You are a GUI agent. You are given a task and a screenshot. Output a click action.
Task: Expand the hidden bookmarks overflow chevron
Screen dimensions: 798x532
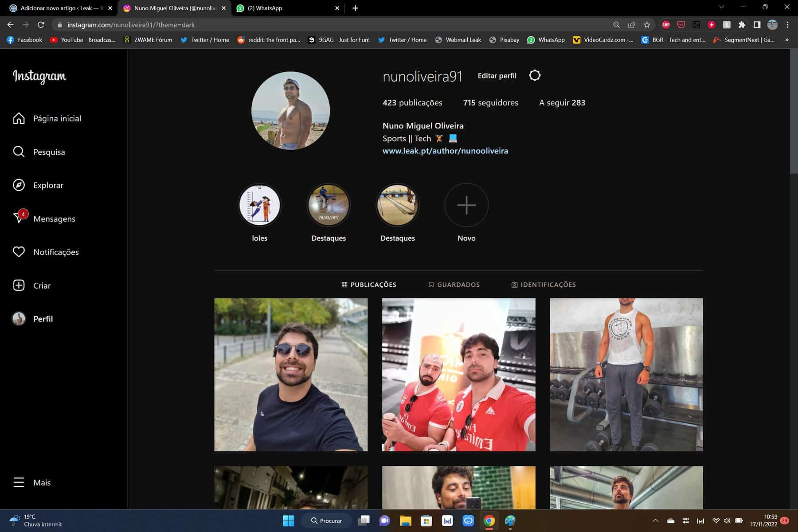pyautogui.click(x=787, y=40)
